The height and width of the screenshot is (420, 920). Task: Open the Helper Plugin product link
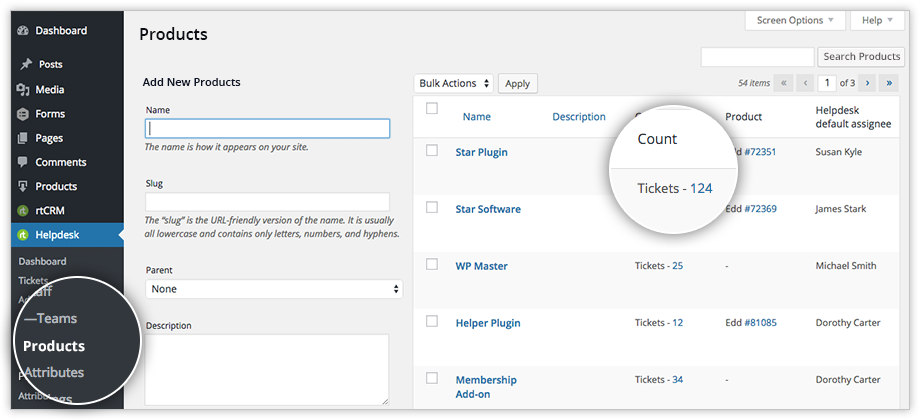pos(488,323)
